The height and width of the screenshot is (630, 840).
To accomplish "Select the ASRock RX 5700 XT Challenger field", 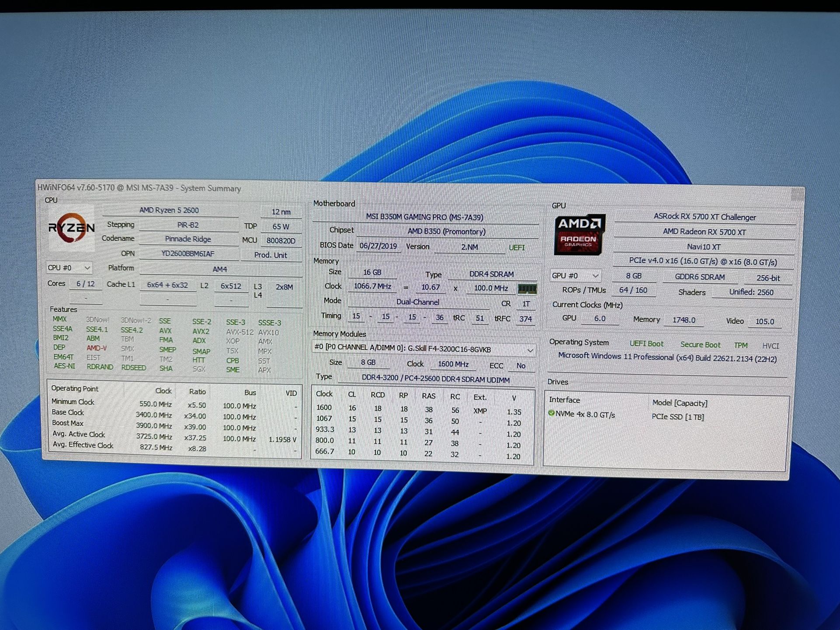I will point(705,217).
